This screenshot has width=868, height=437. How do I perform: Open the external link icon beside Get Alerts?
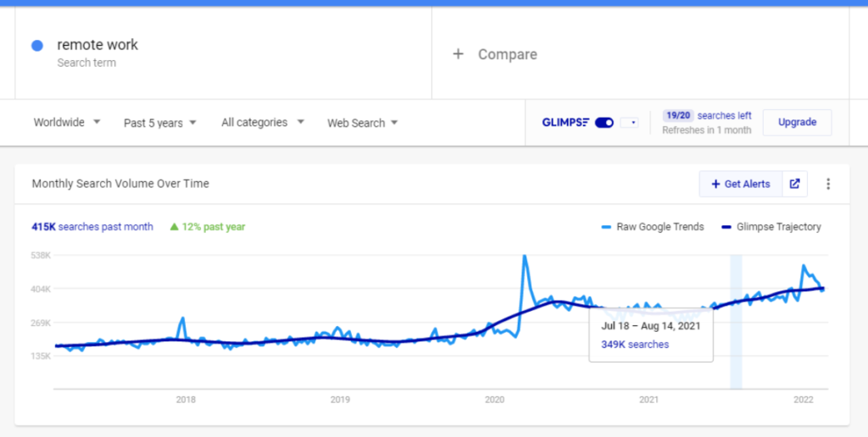794,184
